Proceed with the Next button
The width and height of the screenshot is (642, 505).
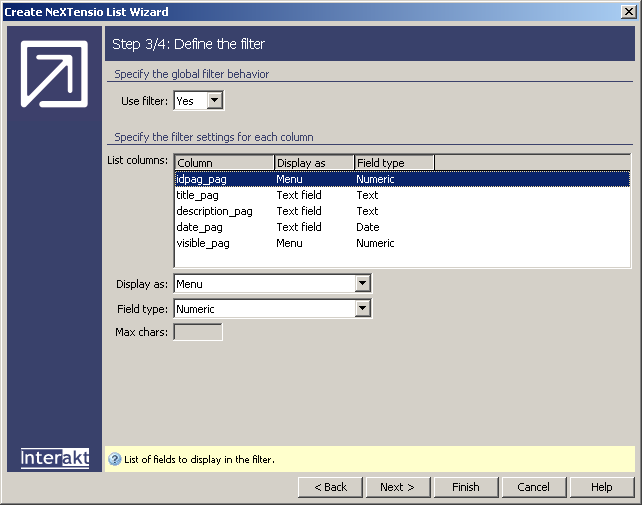click(x=397, y=487)
